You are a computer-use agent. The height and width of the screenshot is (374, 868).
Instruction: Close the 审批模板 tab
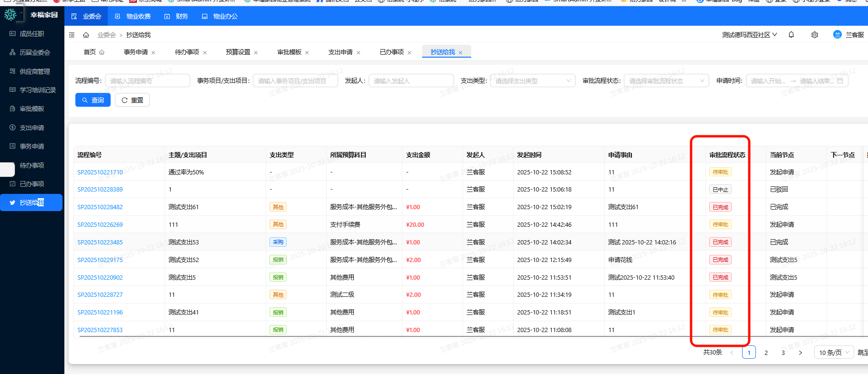tap(307, 52)
